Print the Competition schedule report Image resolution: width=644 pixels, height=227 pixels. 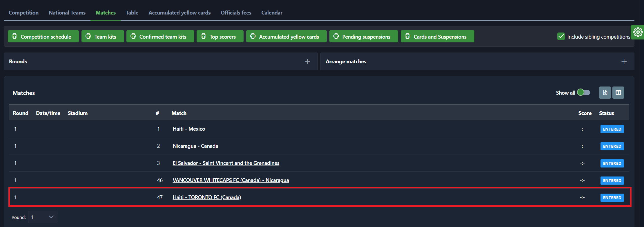tap(43, 37)
